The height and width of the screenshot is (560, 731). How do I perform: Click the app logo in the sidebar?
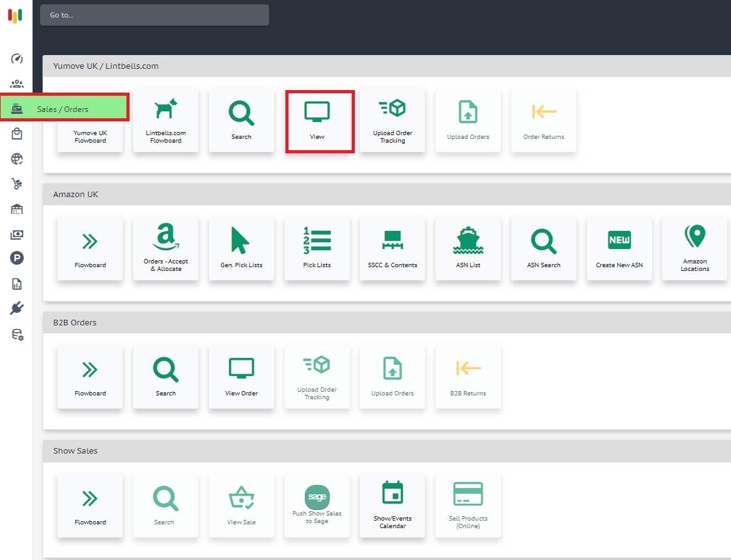15,15
